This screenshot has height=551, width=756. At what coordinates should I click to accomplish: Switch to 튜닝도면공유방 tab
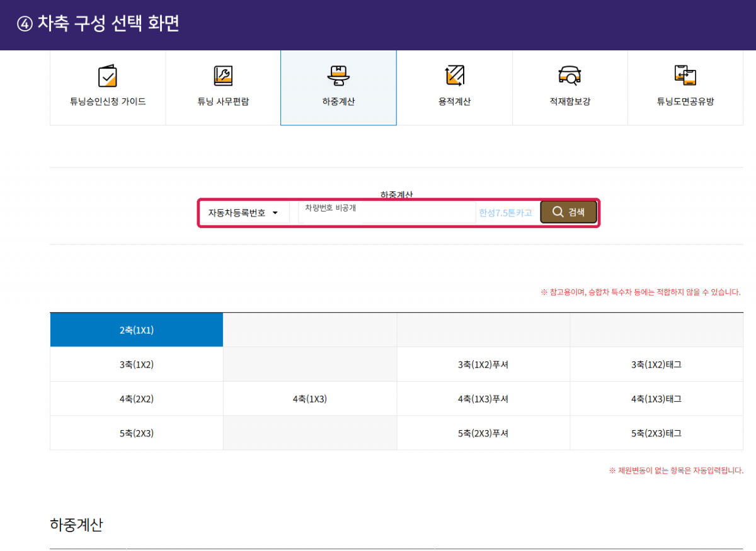(x=685, y=88)
